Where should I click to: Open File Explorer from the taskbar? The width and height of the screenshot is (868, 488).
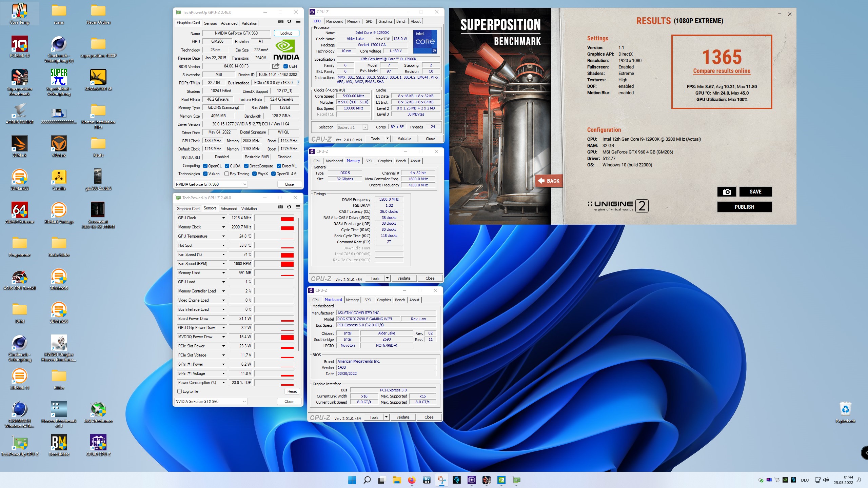(x=397, y=480)
